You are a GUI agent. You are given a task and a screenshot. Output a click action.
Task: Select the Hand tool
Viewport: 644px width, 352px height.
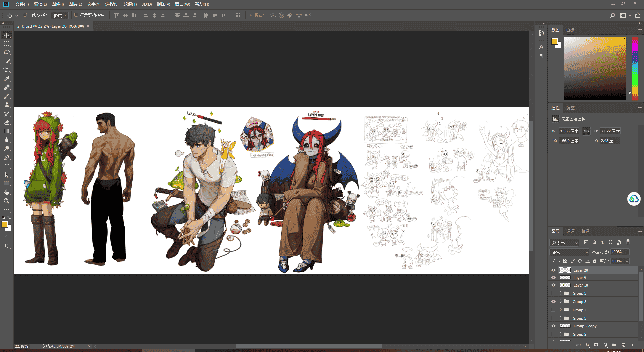click(7, 192)
